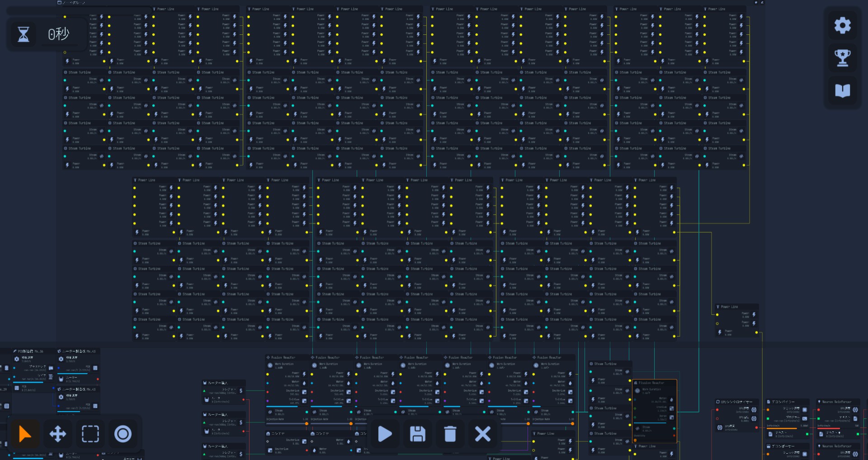868x460 pixels.
Task: Click the leftmost Fusion Reactor Deuterium icon
Action: point(304,392)
